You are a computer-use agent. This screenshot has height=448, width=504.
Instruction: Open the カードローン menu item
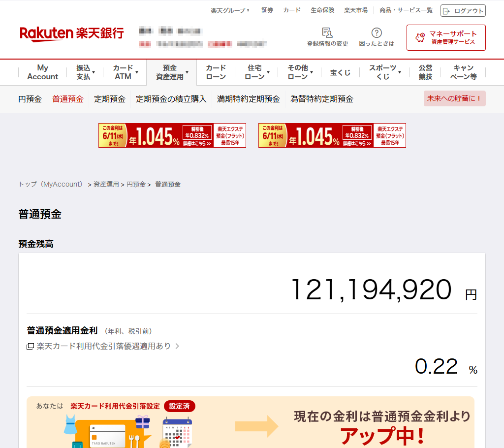pyautogui.click(x=216, y=72)
